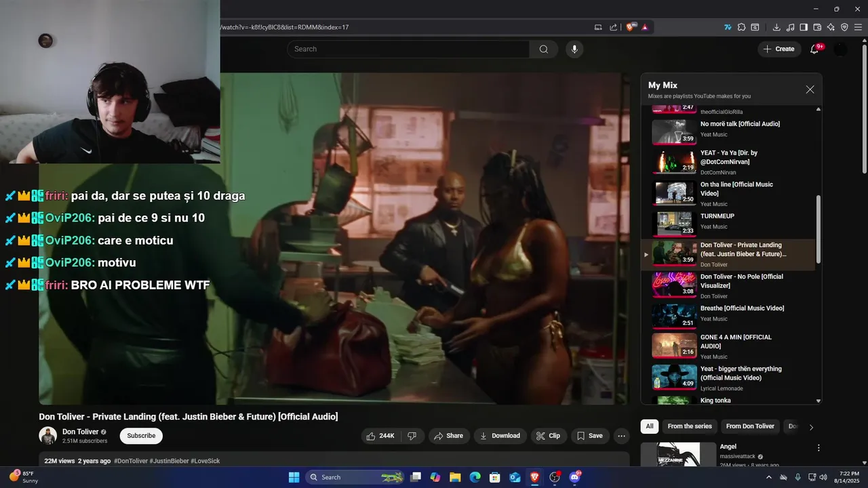Open options menu for Angel video
The height and width of the screenshot is (488, 868).
pos(818,448)
